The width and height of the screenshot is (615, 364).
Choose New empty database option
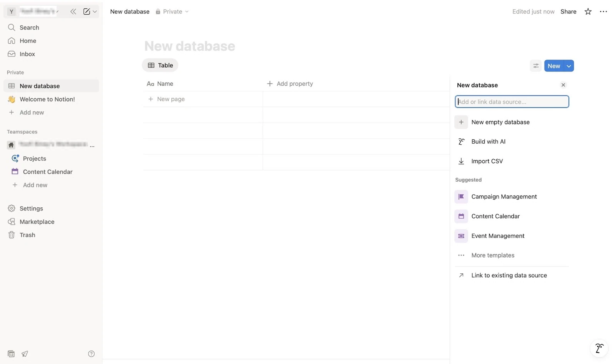pyautogui.click(x=512, y=122)
